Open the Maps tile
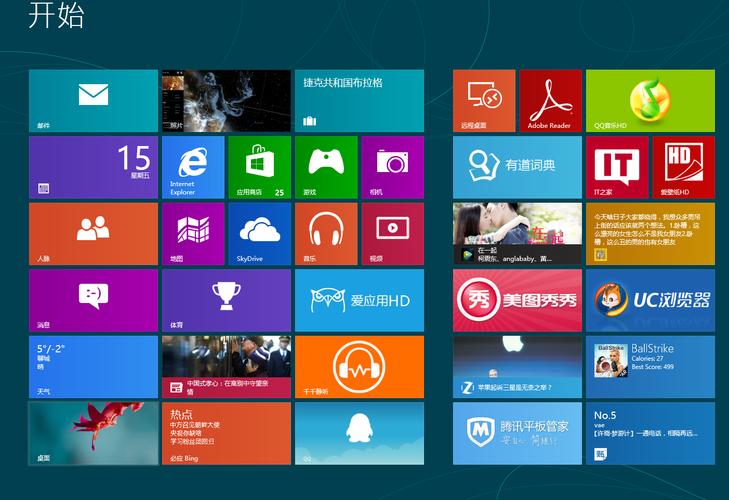The image size is (729, 500). tap(193, 233)
